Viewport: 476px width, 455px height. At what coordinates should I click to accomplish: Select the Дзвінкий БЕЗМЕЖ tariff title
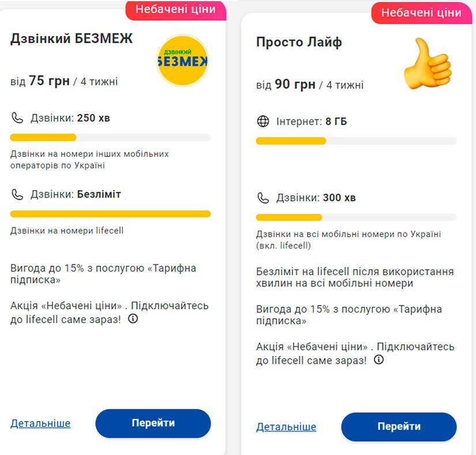point(72,39)
